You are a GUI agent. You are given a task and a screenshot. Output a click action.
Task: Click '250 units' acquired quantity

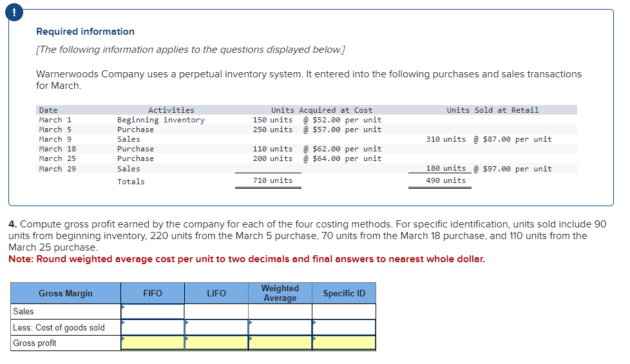[x=273, y=129]
